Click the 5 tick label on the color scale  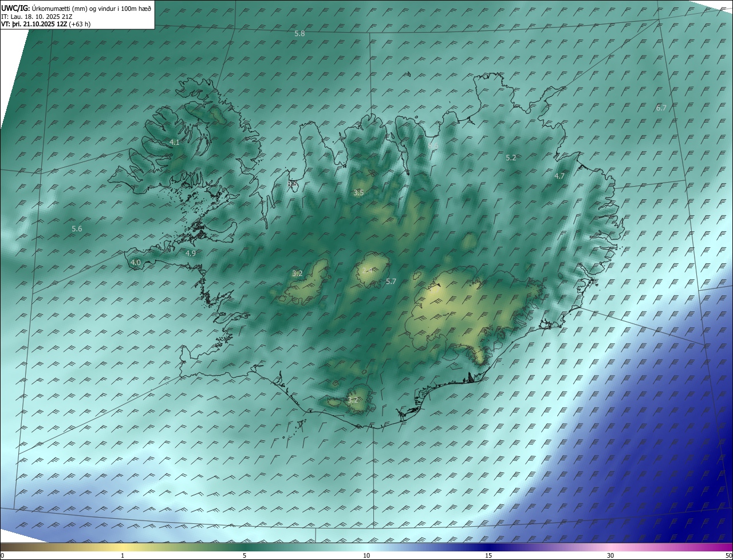245,556
